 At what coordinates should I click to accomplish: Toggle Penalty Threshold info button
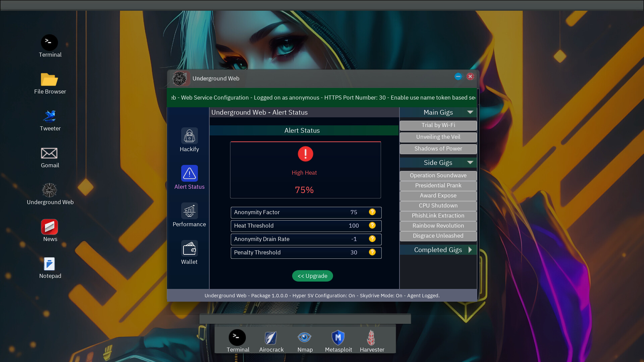[372, 252]
